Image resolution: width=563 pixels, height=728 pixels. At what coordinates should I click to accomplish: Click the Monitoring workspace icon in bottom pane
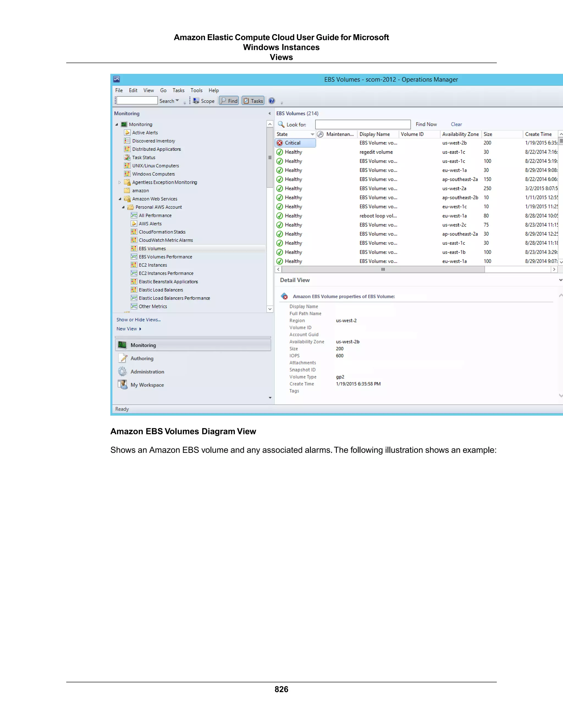click(122, 345)
